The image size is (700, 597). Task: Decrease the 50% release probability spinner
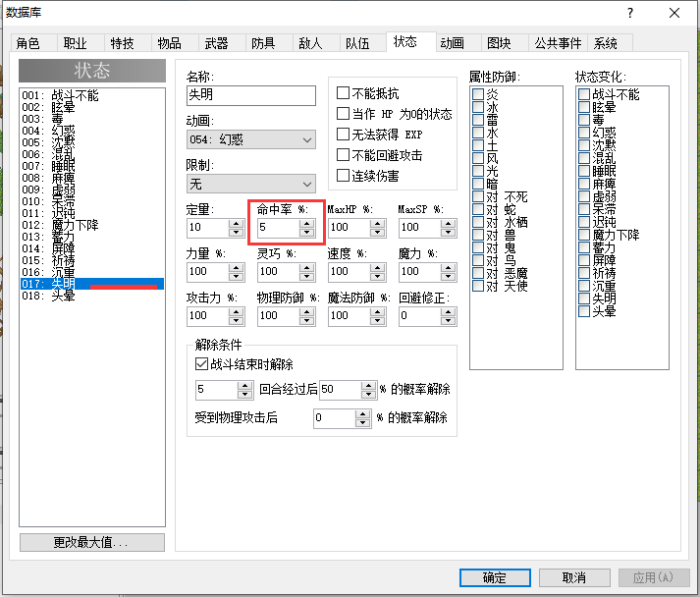(368, 394)
